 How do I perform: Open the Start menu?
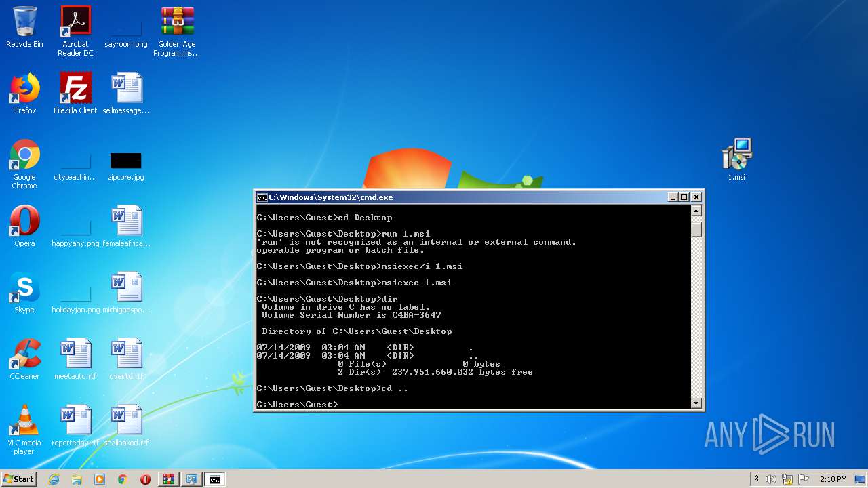coord(18,479)
